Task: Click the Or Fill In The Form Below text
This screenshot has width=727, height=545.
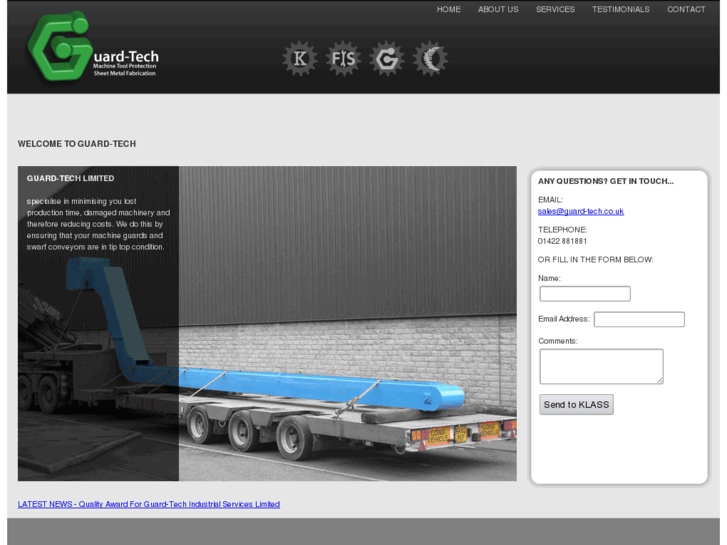Action: point(595,260)
